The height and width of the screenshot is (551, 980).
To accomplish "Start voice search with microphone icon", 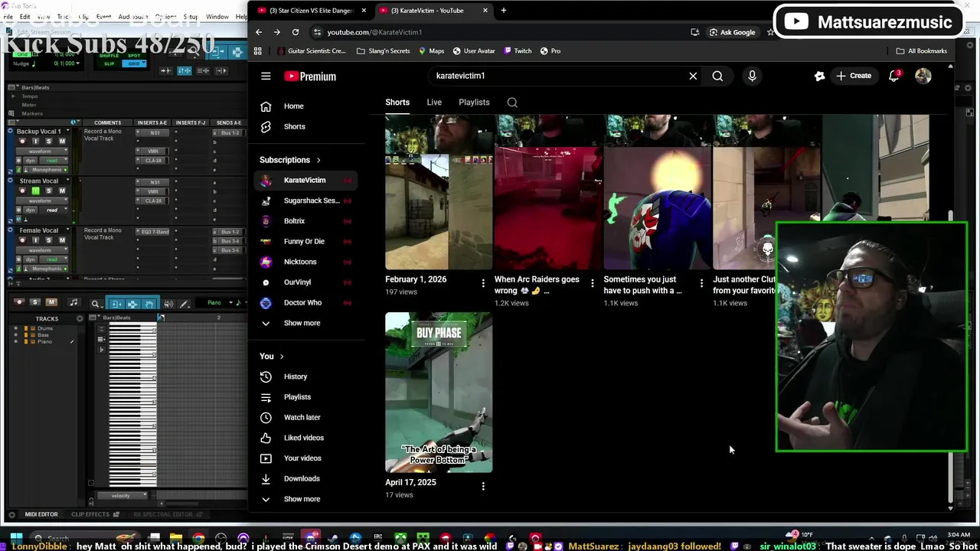I will click(x=752, y=76).
